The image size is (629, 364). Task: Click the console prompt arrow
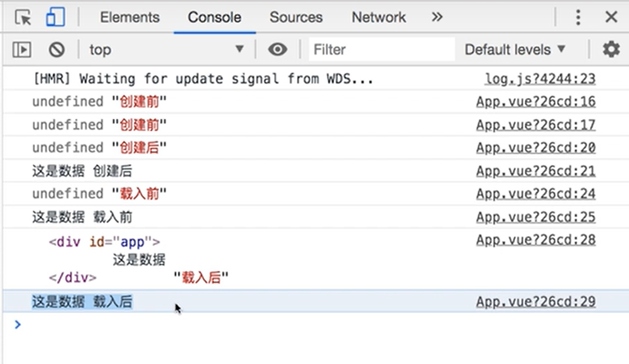17,325
